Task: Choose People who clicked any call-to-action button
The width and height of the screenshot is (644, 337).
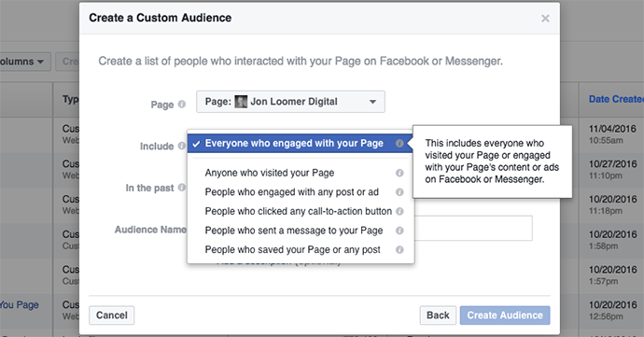Action: [x=301, y=211]
